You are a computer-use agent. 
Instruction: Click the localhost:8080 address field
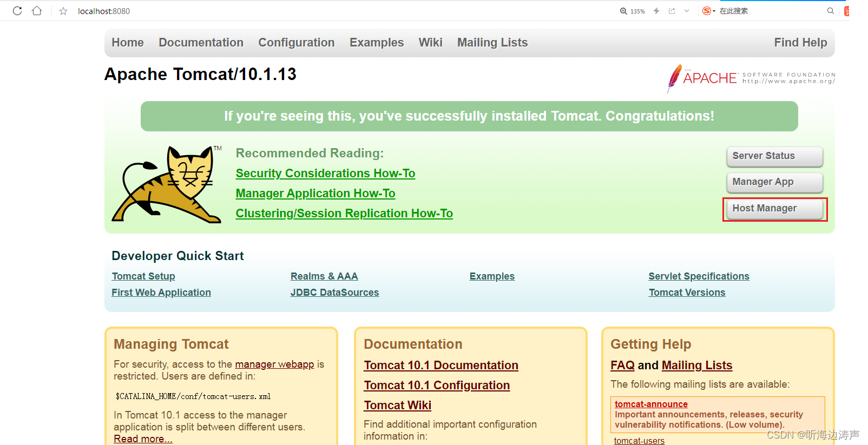[x=104, y=11]
